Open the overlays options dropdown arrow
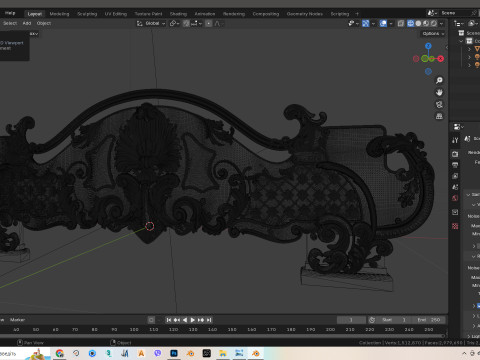Image resolution: width=480 pixels, height=360 pixels. [x=391, y=23]
